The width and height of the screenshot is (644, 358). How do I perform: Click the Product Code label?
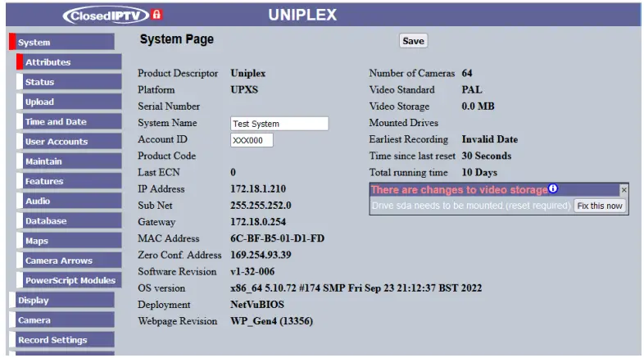point(167,156)
